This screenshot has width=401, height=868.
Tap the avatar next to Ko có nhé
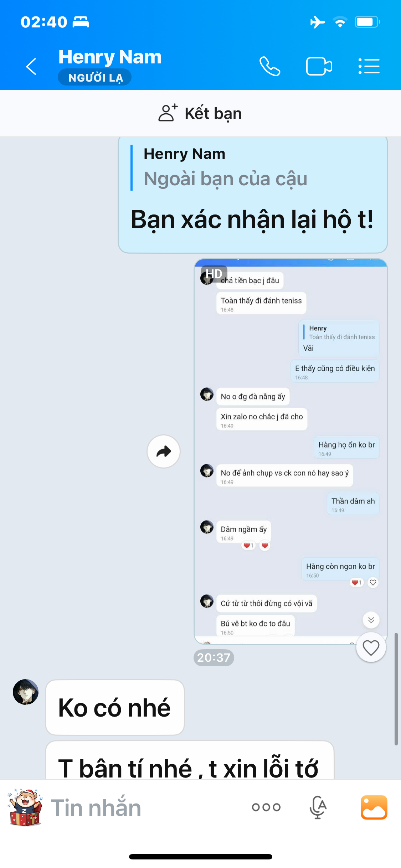point(26,692)
